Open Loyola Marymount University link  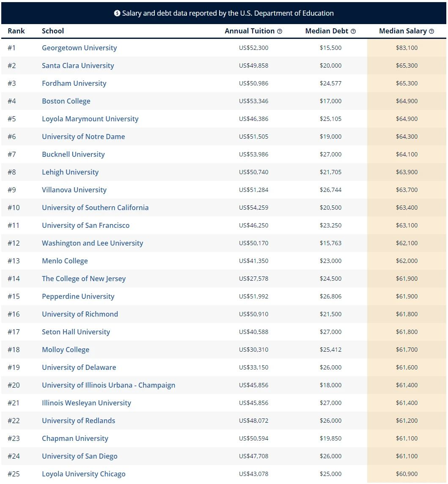[90, 119]
